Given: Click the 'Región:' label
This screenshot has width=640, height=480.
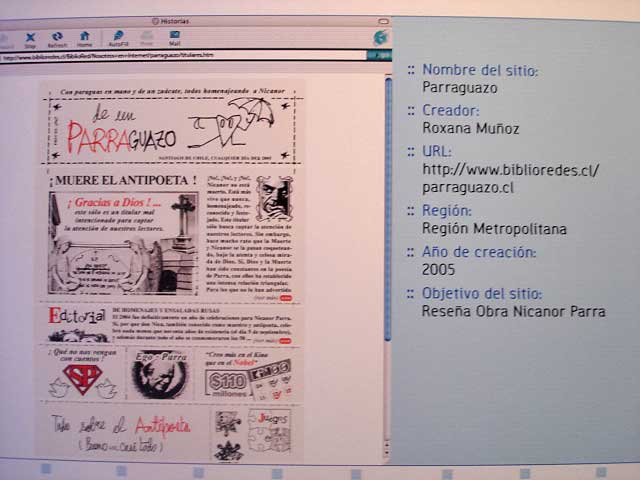Looking at the screenshot, I should pos(447,211).
